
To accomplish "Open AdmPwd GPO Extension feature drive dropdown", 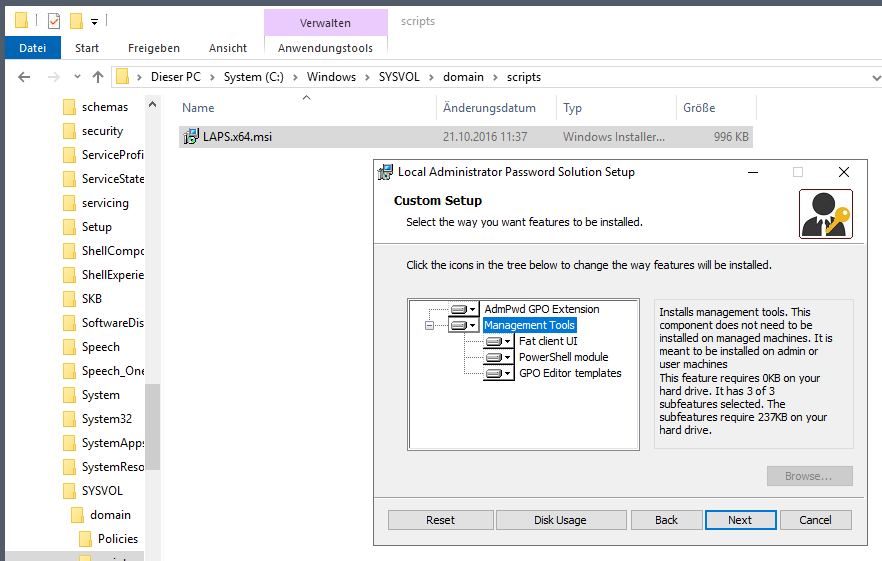I will pos(464,309).
